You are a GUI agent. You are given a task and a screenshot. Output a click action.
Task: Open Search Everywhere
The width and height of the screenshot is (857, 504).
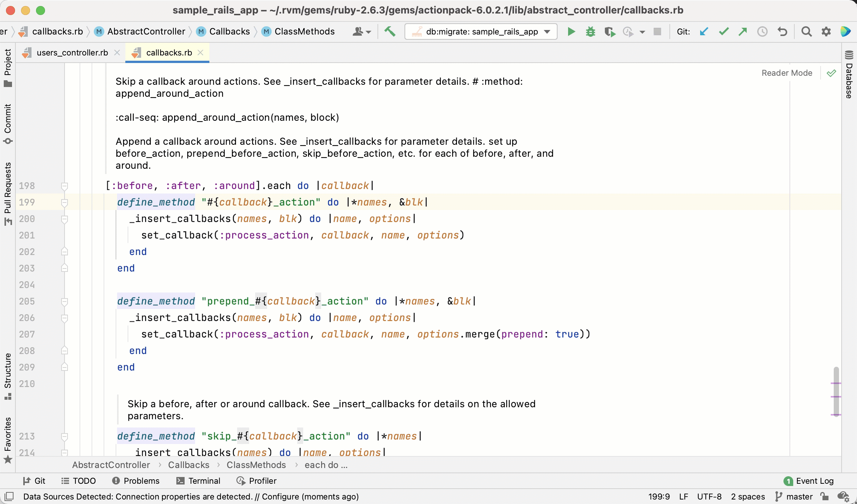807,31
